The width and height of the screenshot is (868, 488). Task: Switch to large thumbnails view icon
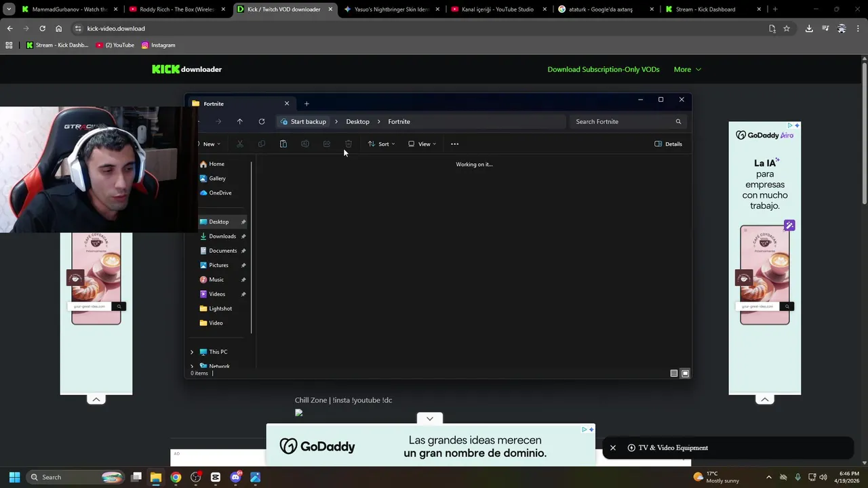(x=686, y=373)
